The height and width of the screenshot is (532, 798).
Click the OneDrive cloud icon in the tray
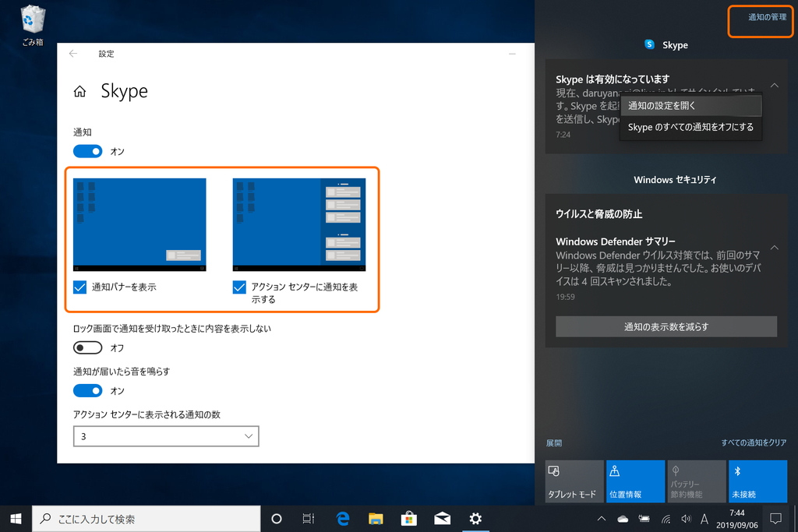(x=622, y=519)
